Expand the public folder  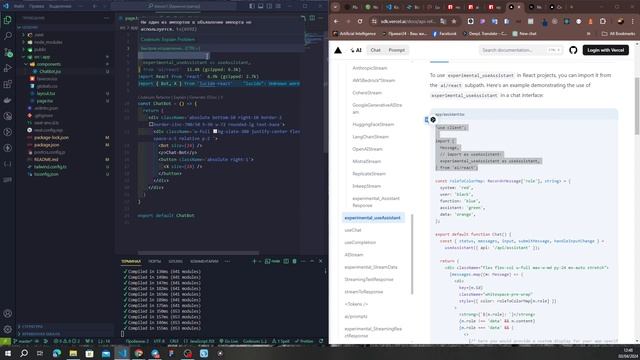click(x=23, y=49)
